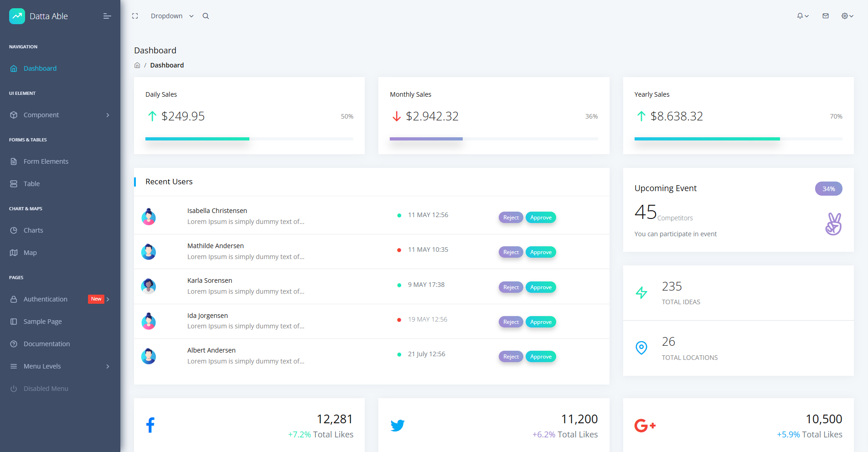868x452 pixels.
Task: Click Karla Sorensen's avatar
Action: tap(149, 286)
